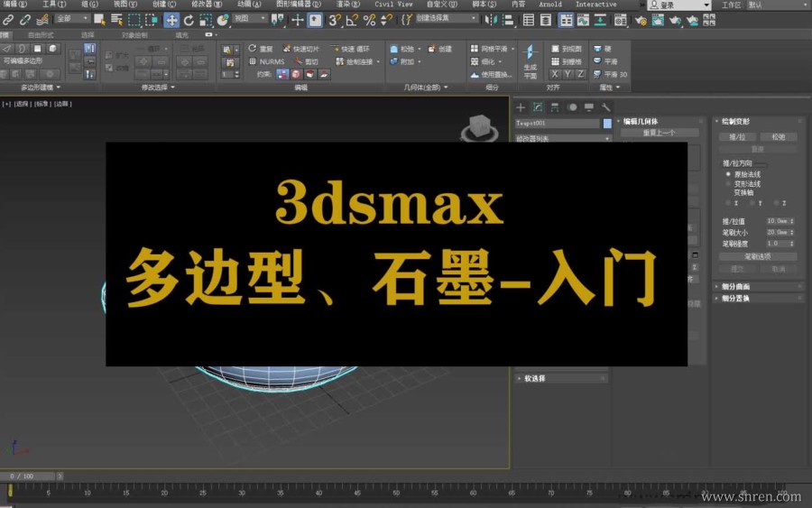Toggle the Window/Crossing selection icon
This screenshot has width=812, height=508.
pos(152,20)
